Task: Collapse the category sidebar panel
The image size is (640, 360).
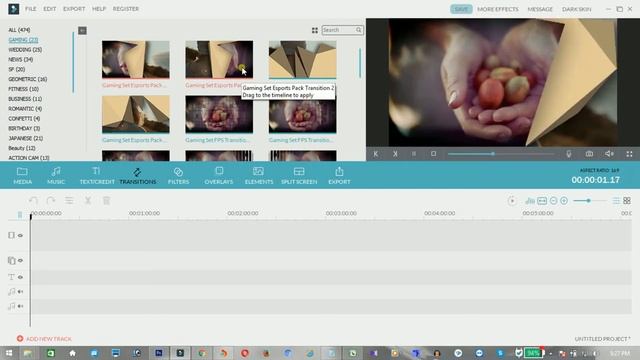Action: [82, 31]
